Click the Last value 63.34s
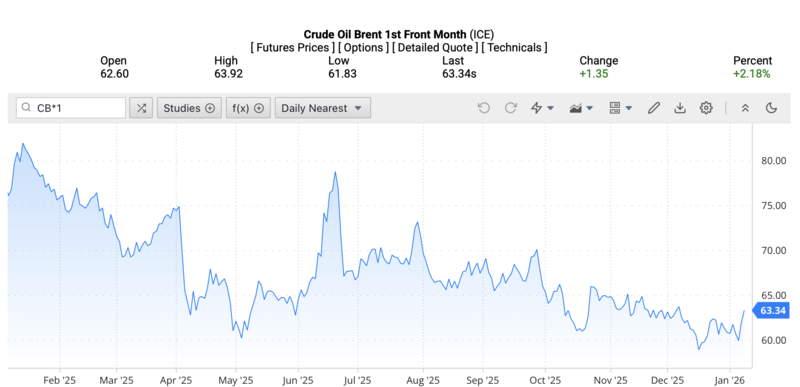Image resolution: width=800 pixels, height=387 pixels. coord(459,74)
